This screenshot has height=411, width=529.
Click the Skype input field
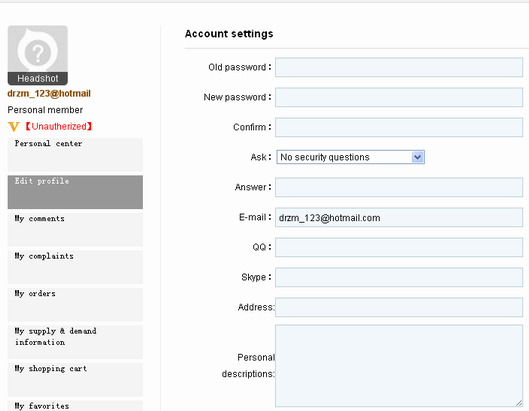click(x=399, y=277)
